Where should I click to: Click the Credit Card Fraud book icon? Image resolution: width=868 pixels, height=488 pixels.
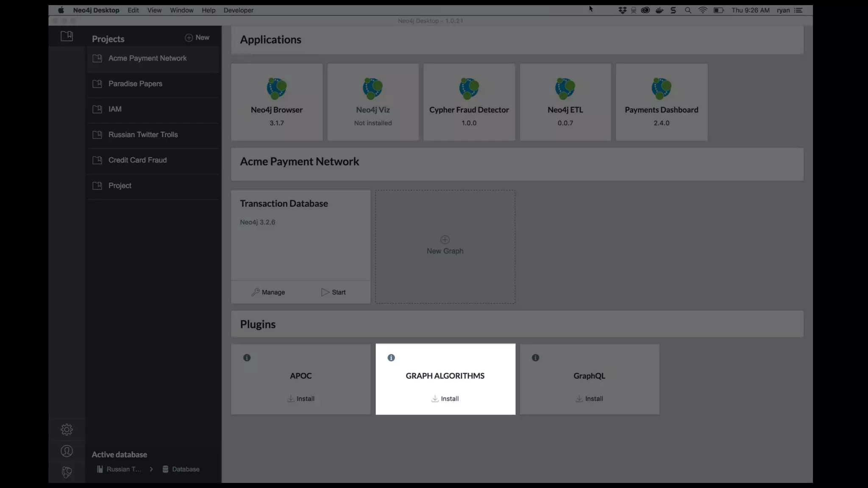pyautogui.click(x=97, y=160)
